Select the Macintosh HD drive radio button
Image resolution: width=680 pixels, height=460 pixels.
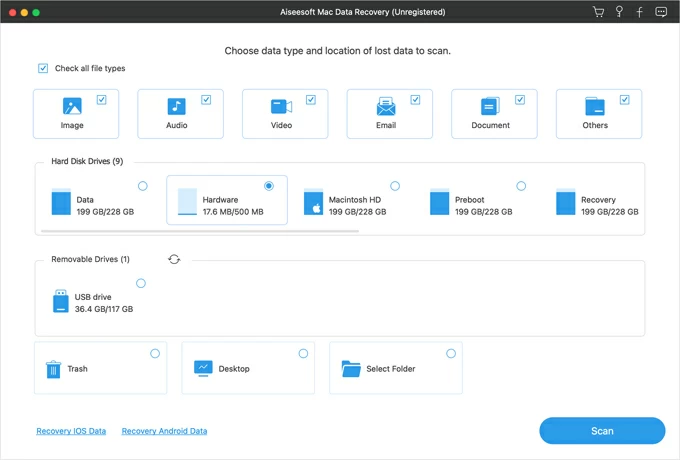pos(395,186)
